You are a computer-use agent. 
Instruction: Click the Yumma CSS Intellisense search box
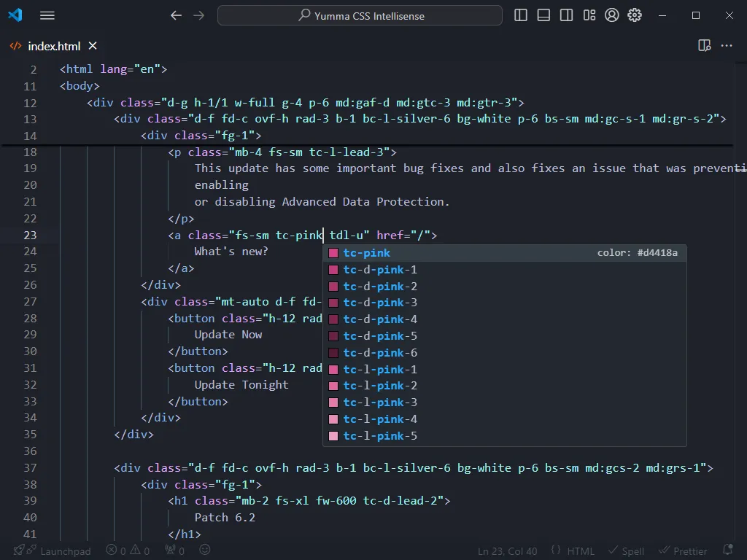360,16
